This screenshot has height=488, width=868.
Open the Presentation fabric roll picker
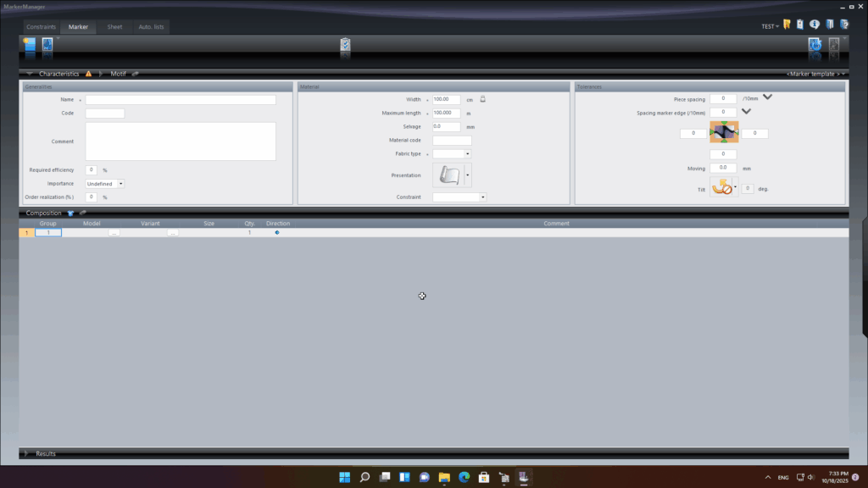467,175
